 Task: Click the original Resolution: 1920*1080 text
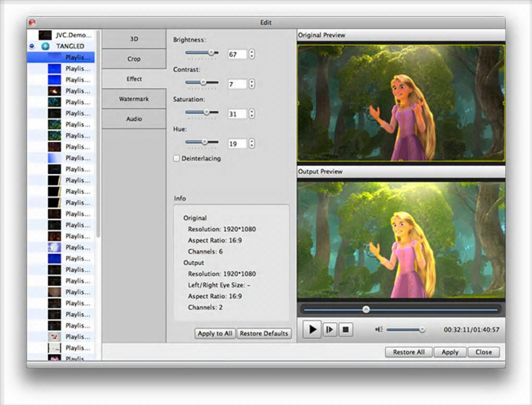(222, 229)
